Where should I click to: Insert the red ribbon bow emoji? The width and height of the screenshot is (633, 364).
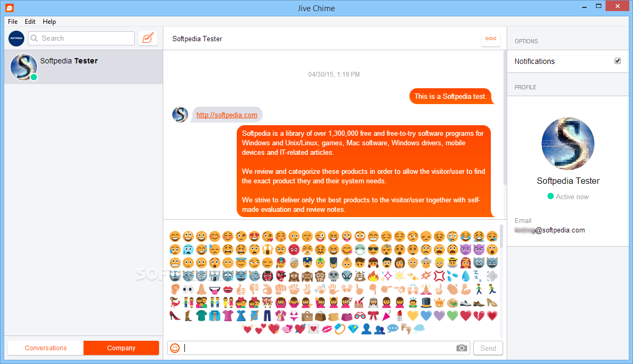373,315
